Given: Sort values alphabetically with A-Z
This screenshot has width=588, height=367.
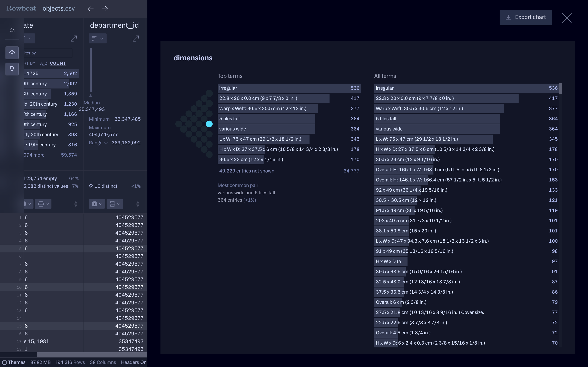Looking at the screenshot, I should pyautogui.click(x=43, y=63).
